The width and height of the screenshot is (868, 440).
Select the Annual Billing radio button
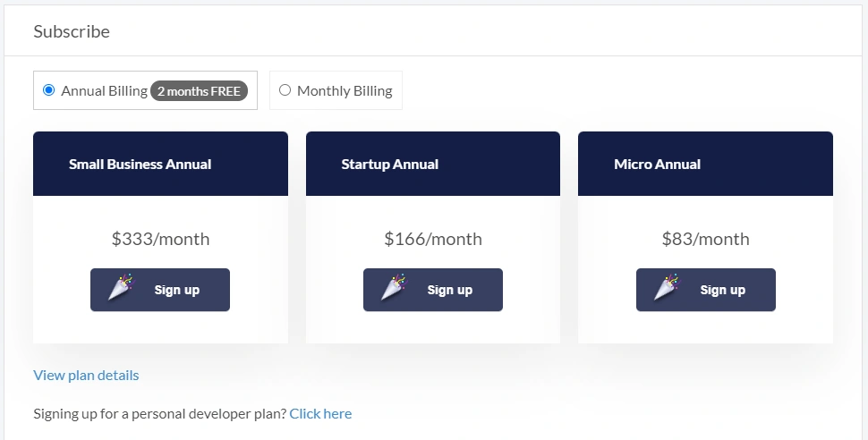click(48, 89)
